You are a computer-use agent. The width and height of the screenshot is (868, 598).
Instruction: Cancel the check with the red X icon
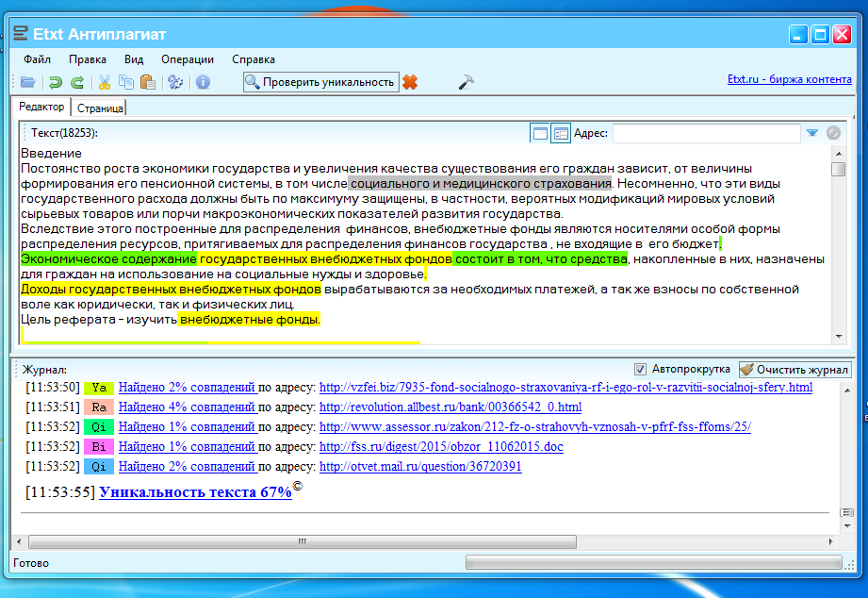tap(410, 83)
